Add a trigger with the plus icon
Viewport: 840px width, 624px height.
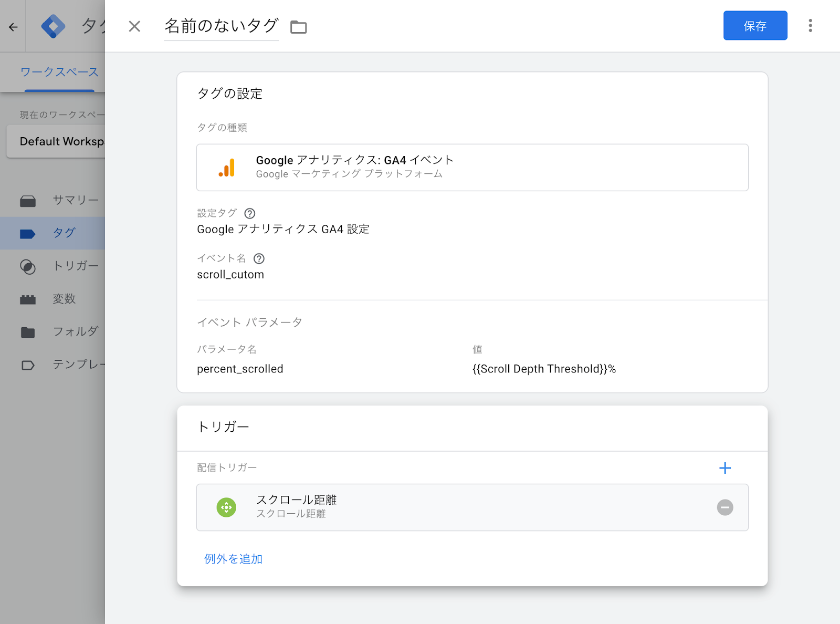pyautogui.click(x=725, y=468)
